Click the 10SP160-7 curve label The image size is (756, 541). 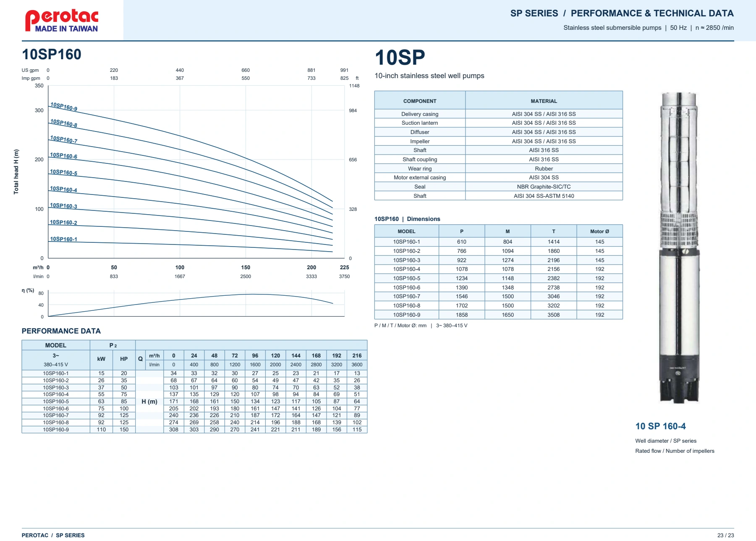click(x=64, y=139)
